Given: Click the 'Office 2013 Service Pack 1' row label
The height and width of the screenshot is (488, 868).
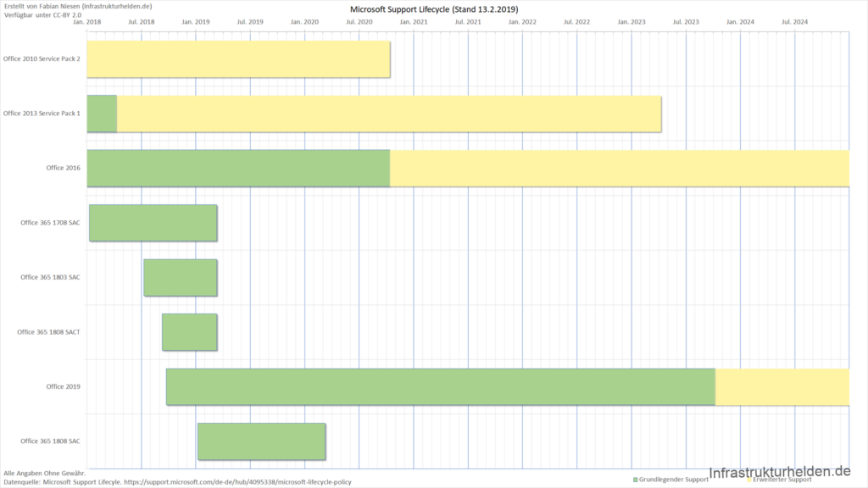Looking at the screenshot, I should click(42, 114).
